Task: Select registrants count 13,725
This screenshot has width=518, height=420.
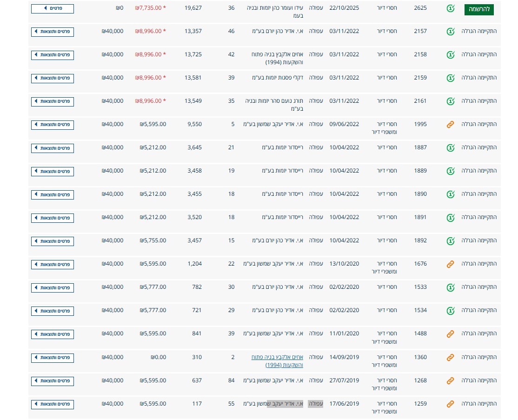Action: coord(193,54)
